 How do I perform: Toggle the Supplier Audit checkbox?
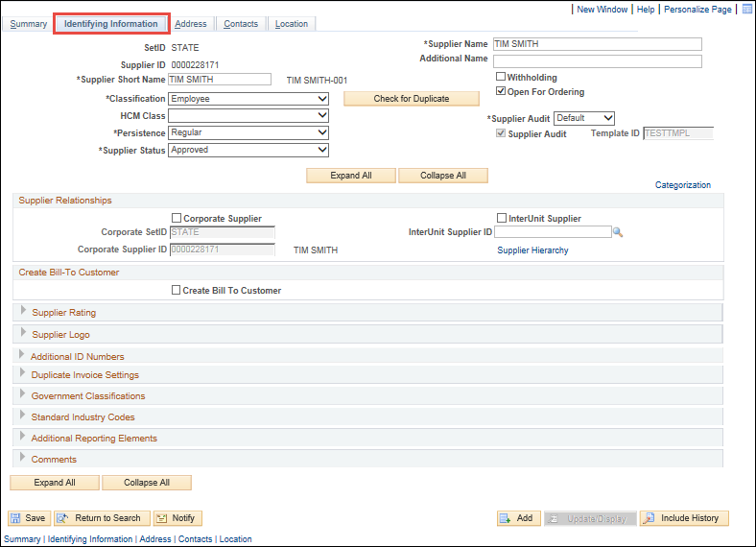tap(501, 133)
